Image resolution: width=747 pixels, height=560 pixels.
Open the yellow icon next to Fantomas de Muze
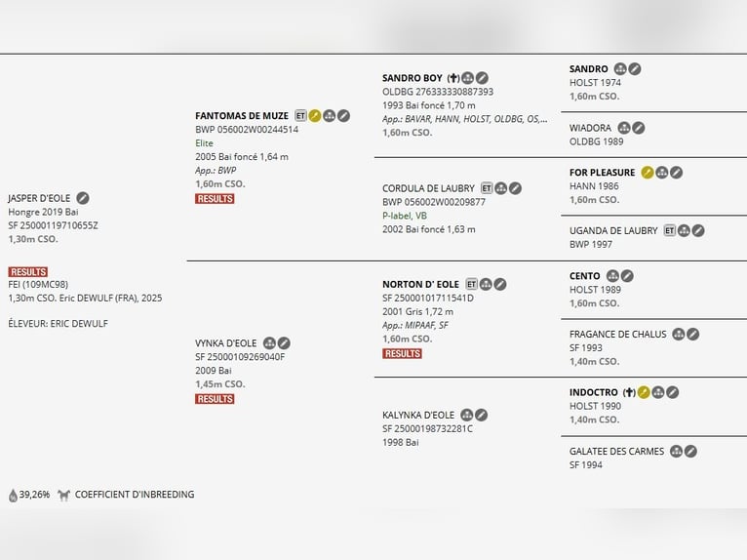point(316,115)
